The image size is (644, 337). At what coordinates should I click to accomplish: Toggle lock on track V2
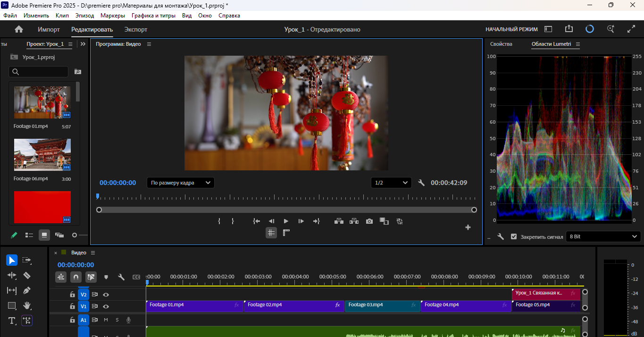[x=72, y=294]
